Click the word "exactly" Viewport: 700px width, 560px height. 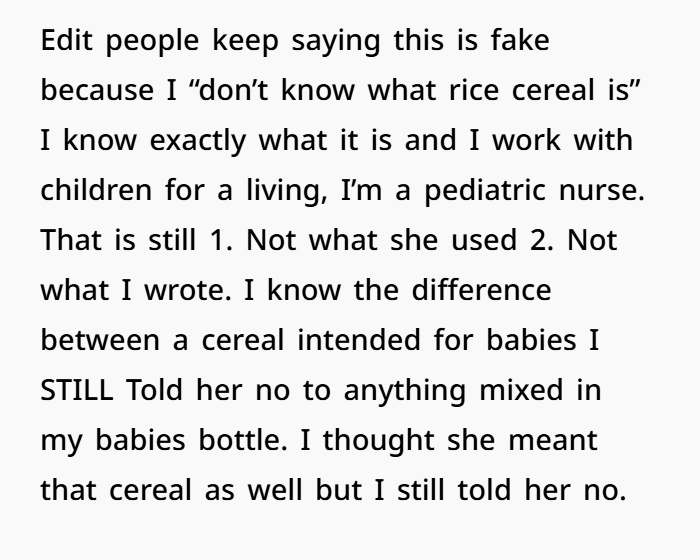(198, 141)
